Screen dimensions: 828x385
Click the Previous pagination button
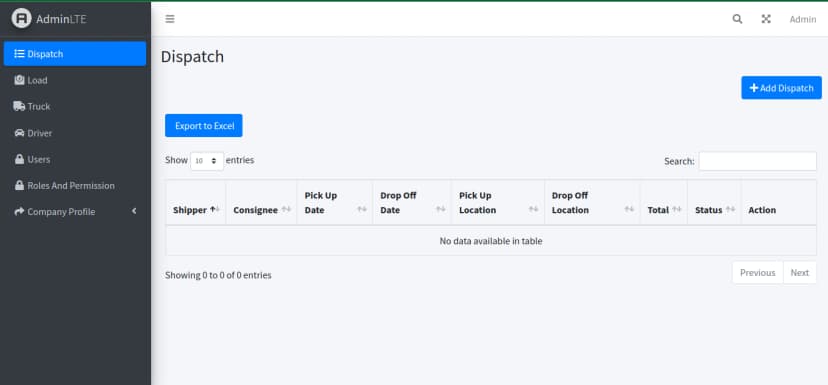(758, 273)
